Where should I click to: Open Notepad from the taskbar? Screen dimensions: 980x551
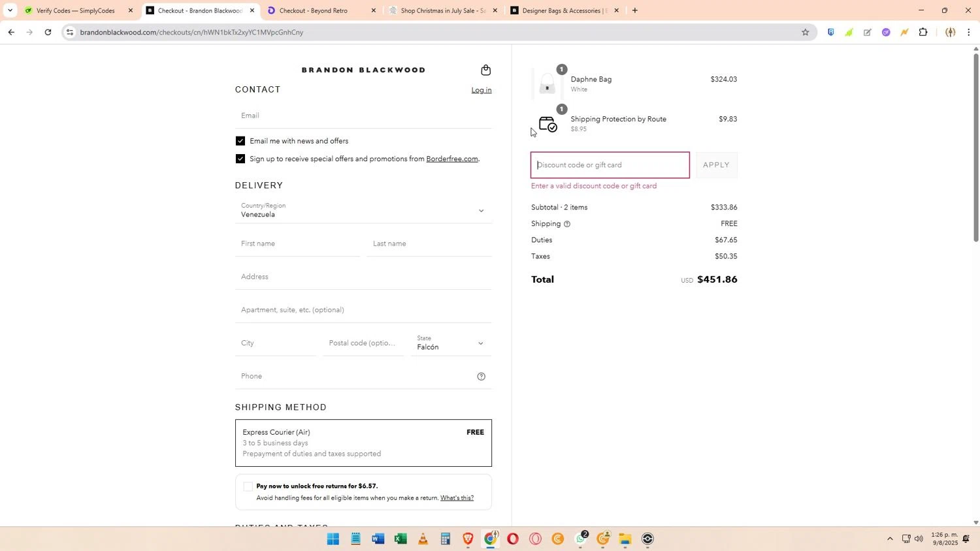coord(355,539)
